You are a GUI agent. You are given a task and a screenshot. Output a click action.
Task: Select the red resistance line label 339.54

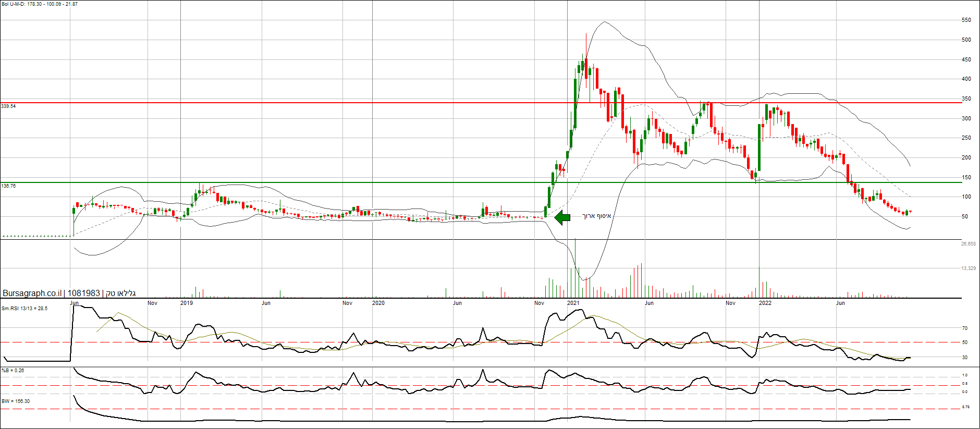tap(8, 106)
